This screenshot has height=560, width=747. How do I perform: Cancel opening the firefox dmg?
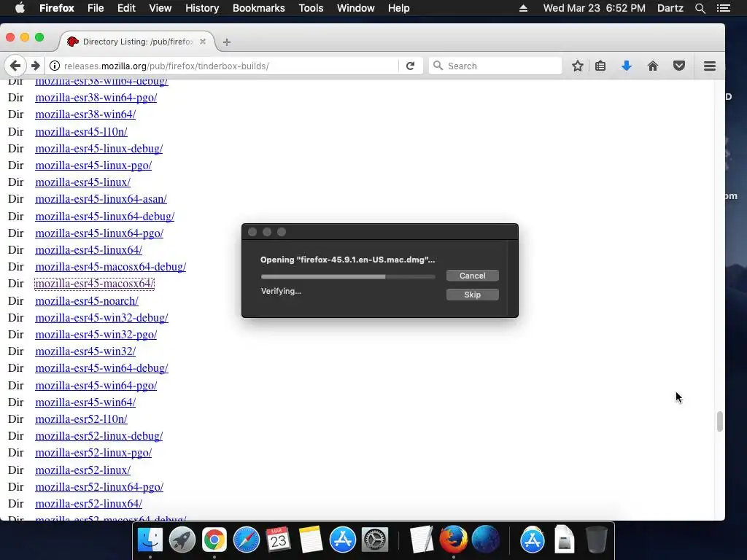click(x=473, y=276)
